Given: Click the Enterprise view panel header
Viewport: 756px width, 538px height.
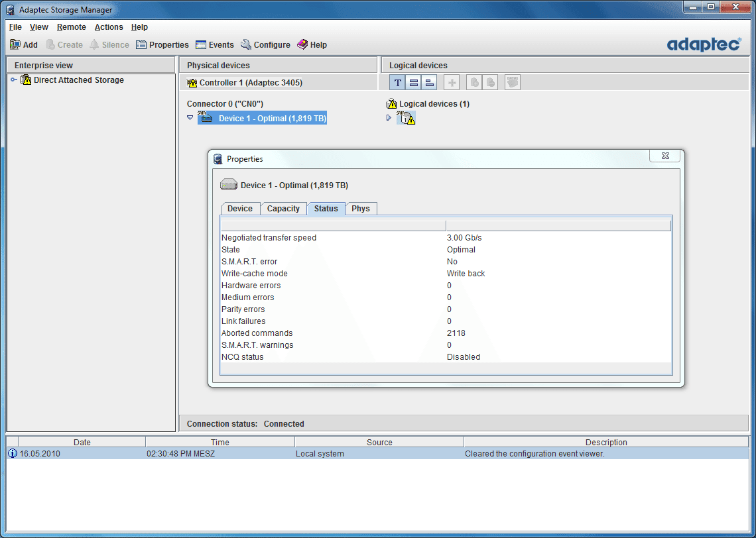Looking at the screenshot, I should pos(91,66).
